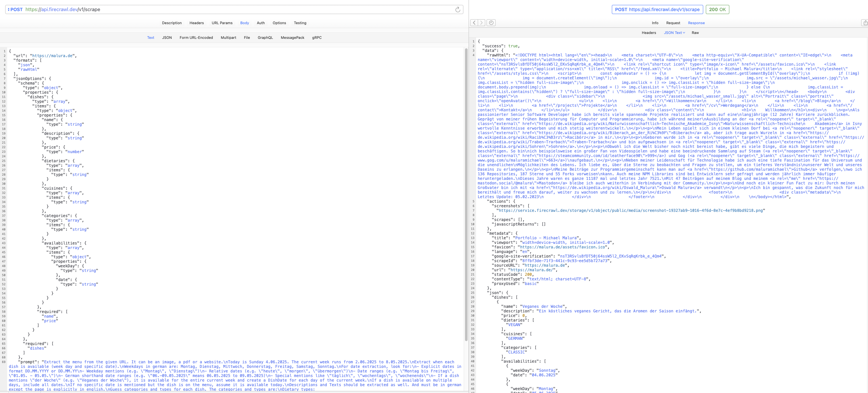Choose JSON body type
Image resolution: width=868 pixels, height=393 pixels.
167,38
